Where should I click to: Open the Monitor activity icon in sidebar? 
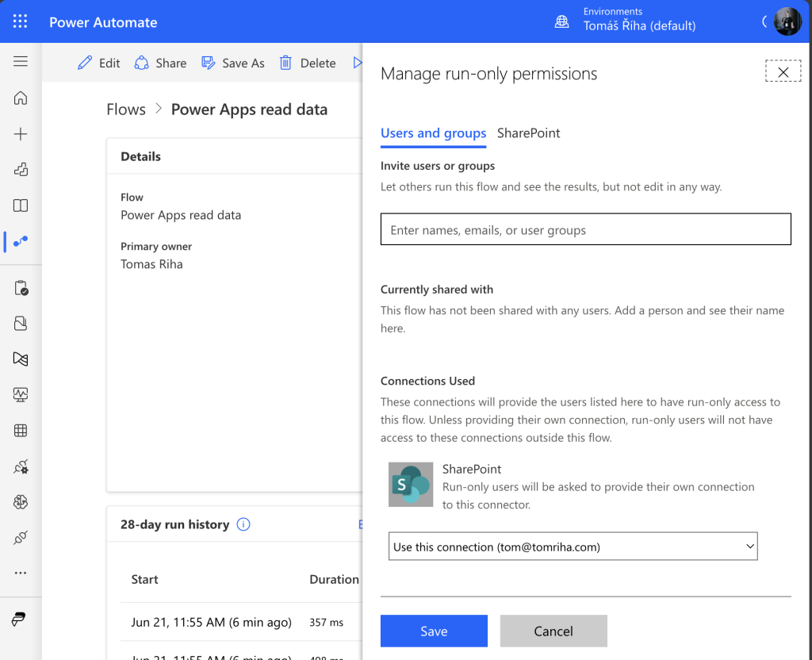(x=20, y=395)
